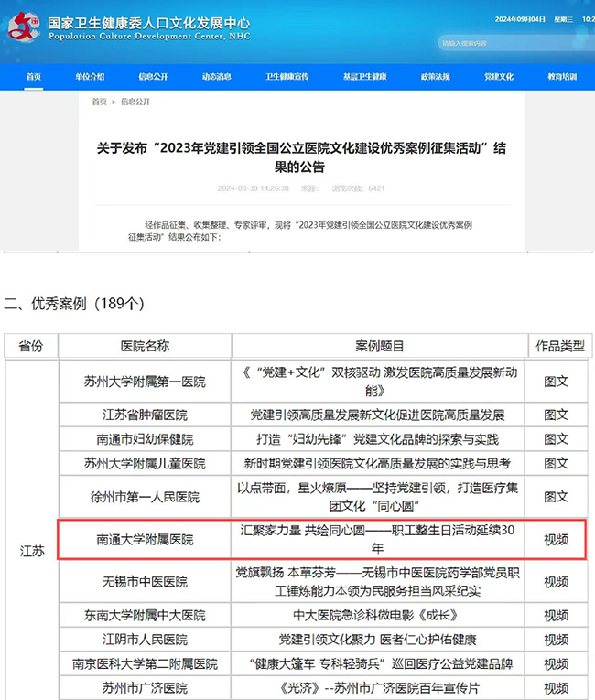Click the red site logo emblem

23,27
